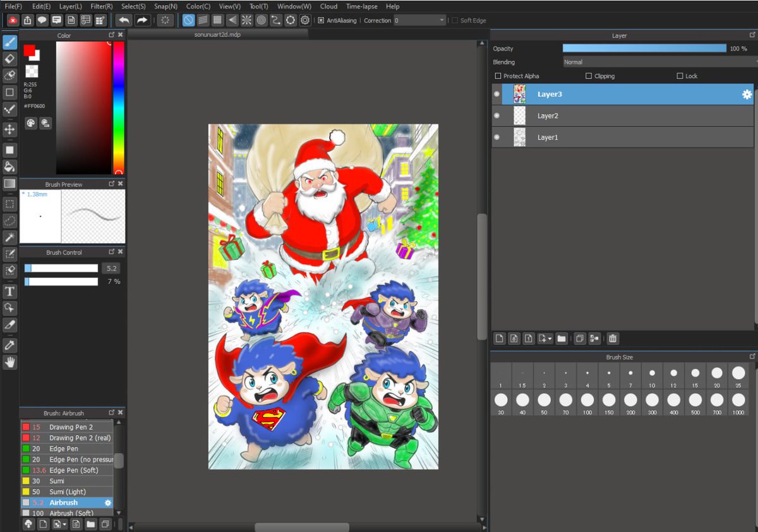Delete layer using trash icon
This screenshot has height=532, width=758.
click(x=613, y=339)
